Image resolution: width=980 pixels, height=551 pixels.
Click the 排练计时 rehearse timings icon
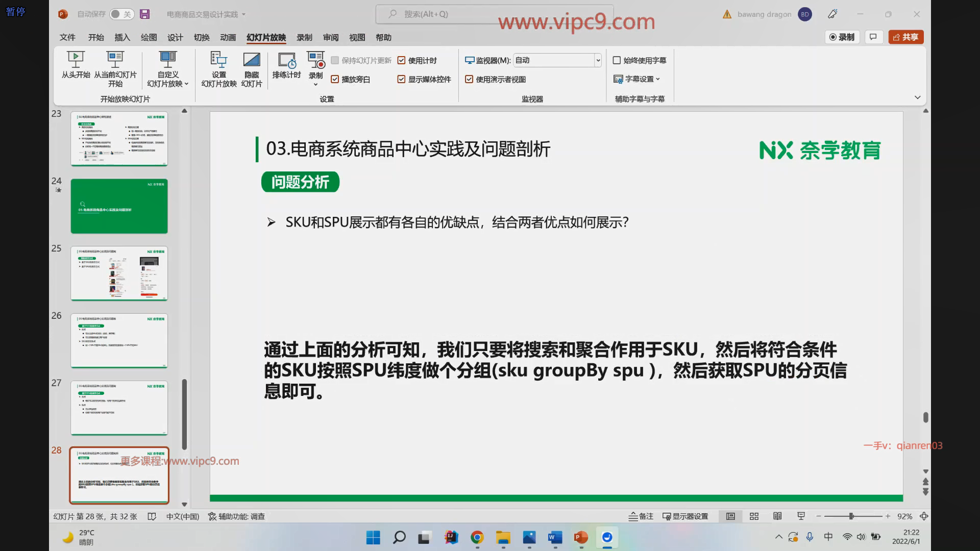286,60
